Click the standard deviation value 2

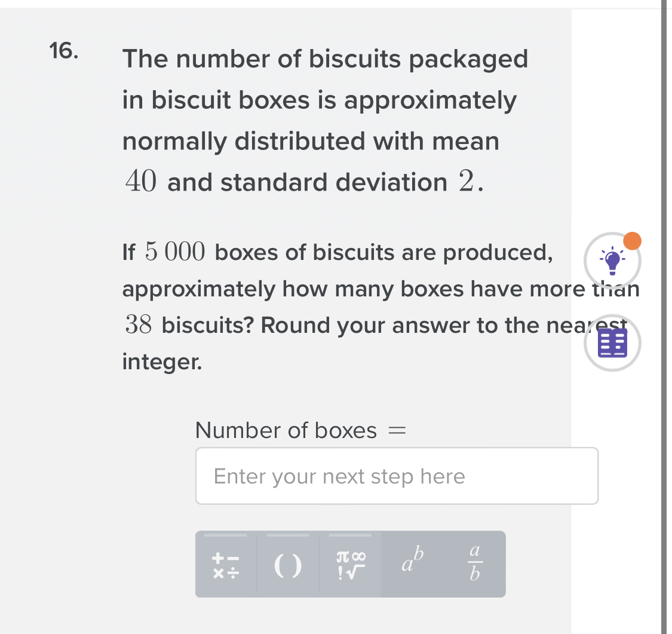click(468, 182)
